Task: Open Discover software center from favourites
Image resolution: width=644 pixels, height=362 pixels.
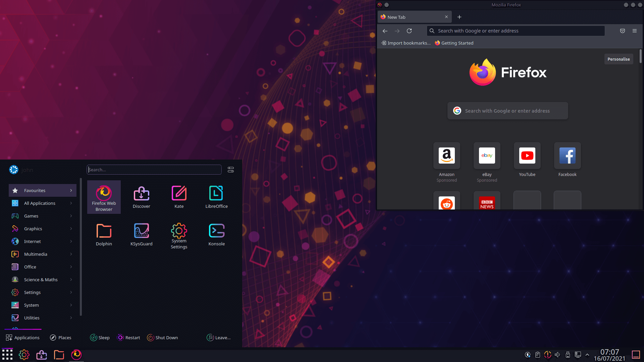Action: pos(142,197)
